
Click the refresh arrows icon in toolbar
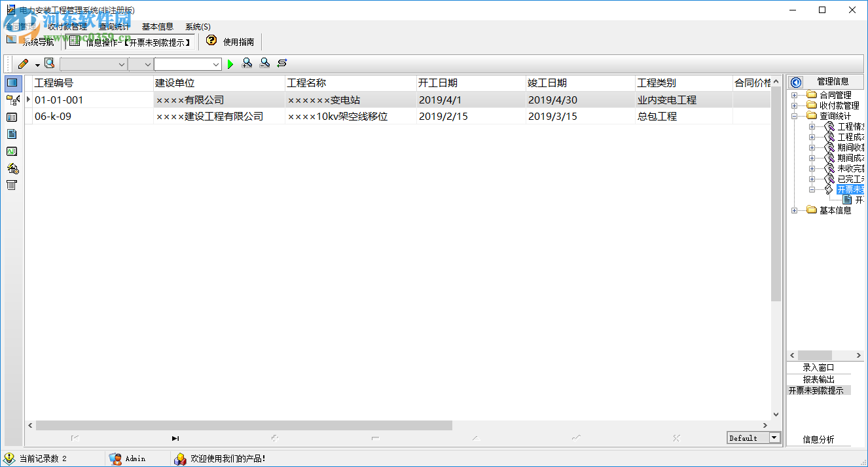pos(282,64)
